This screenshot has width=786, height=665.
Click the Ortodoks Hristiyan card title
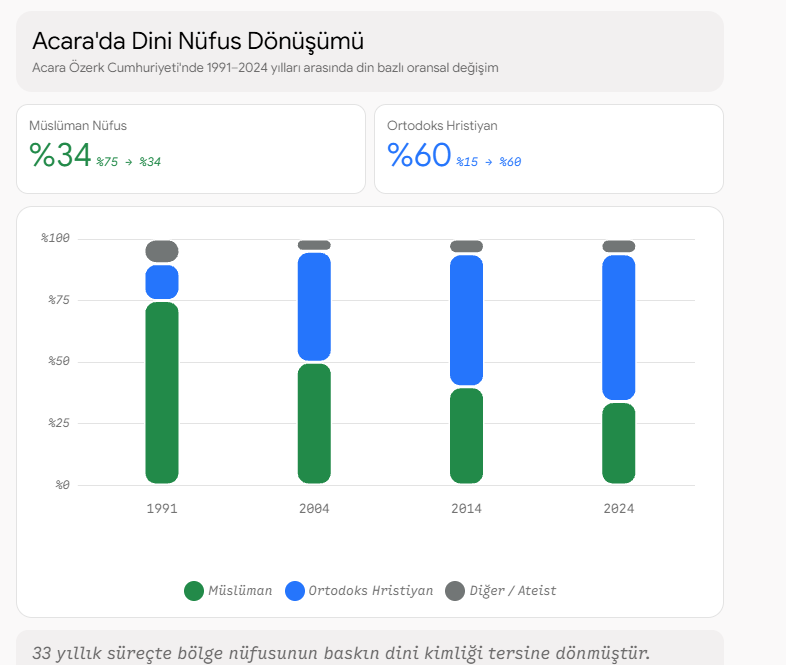pos(442,126)
